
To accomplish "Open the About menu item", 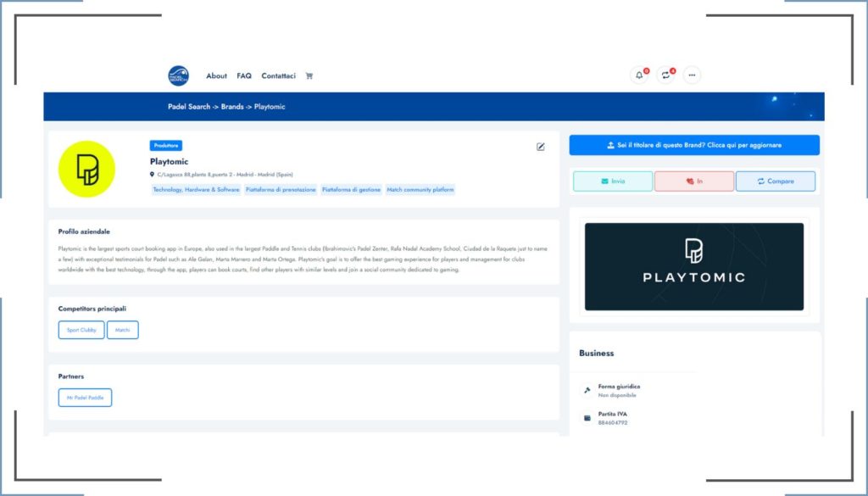I will 216,75.
